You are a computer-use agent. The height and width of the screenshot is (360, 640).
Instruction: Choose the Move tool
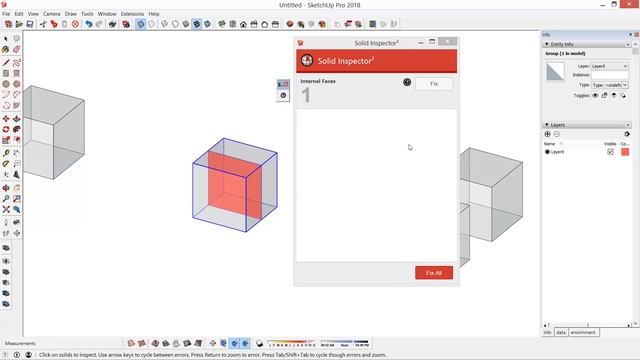click(x=6, y=118)
